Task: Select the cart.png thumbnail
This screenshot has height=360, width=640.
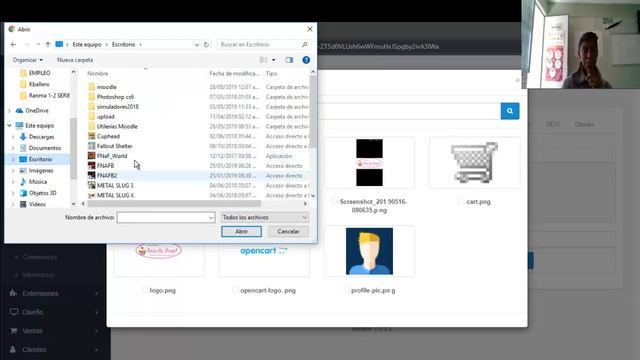Action: [x=474, y=162]
